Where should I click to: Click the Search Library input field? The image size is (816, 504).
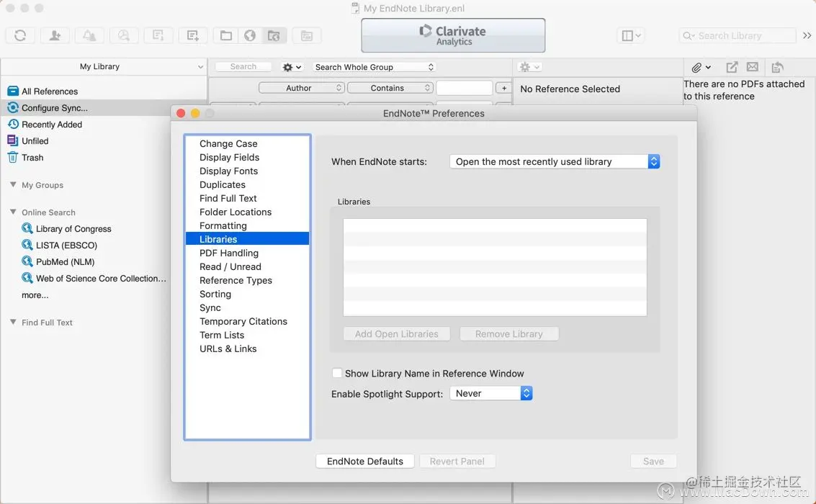(737, 35)
